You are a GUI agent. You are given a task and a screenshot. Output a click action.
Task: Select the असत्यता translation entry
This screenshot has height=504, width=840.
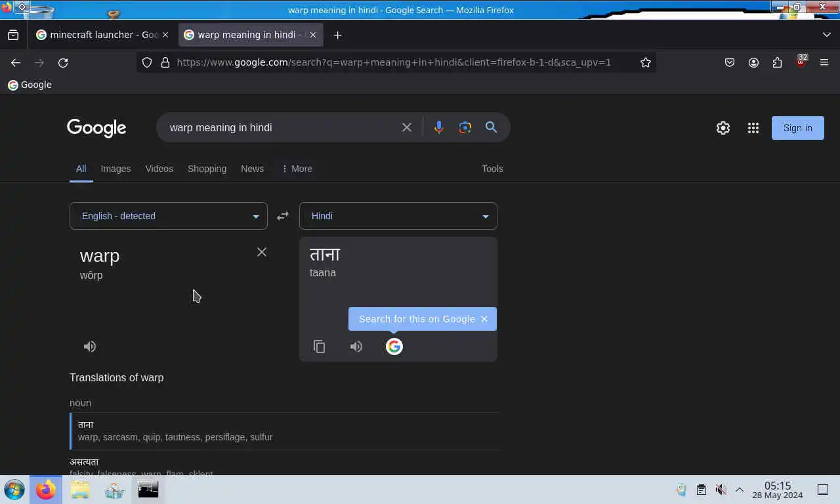84,462
